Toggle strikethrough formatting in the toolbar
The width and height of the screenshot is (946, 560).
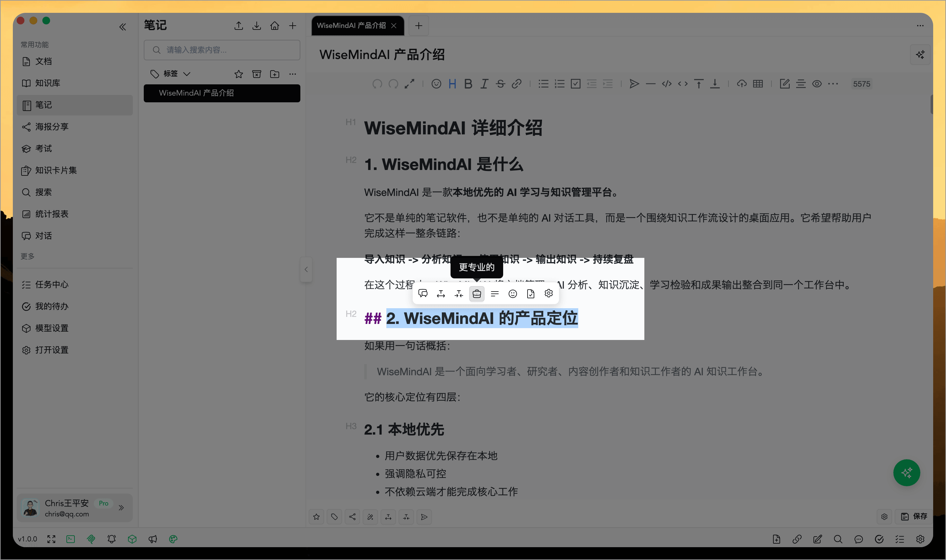tap(501, 84)
